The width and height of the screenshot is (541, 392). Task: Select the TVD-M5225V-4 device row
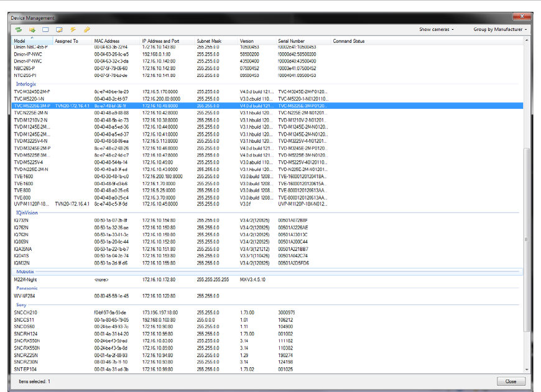pyautogui.click(x=267, y=162)
